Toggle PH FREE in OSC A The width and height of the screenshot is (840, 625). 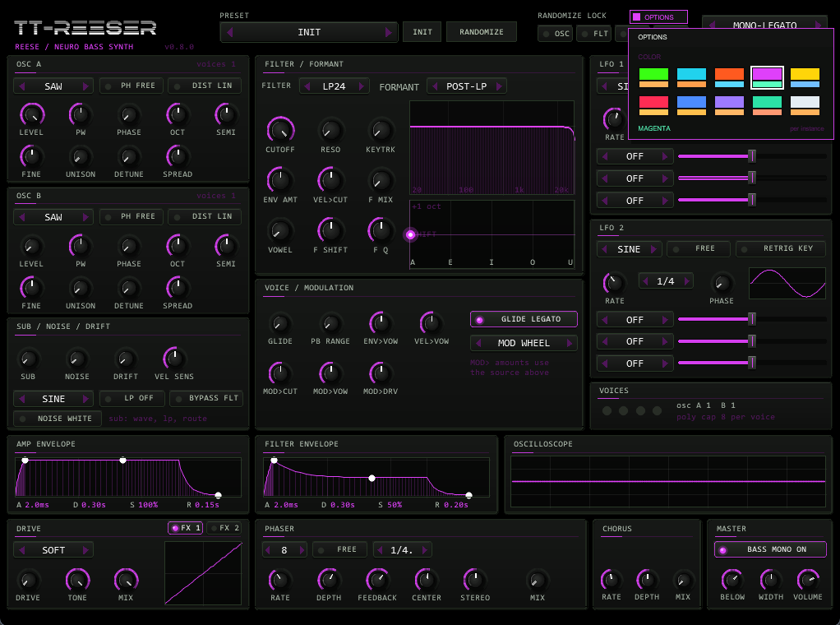(132, 86)
